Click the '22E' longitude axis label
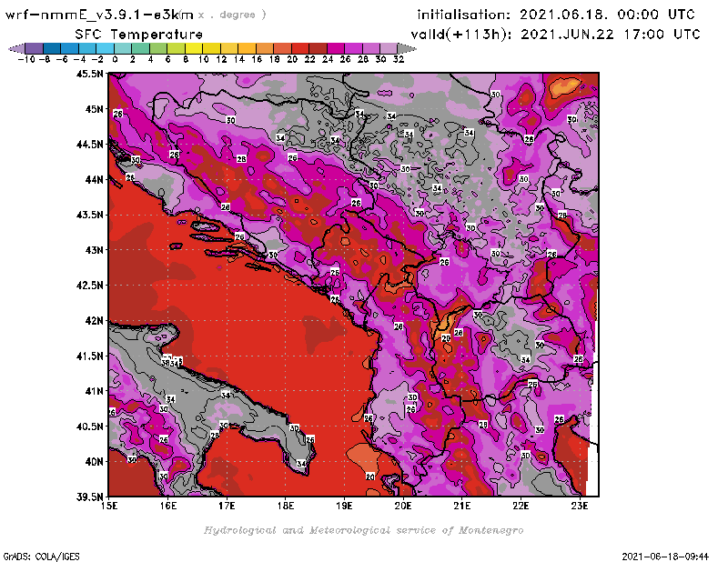The height and width of the screenshot is (562, 728). [x=521, y=506]
